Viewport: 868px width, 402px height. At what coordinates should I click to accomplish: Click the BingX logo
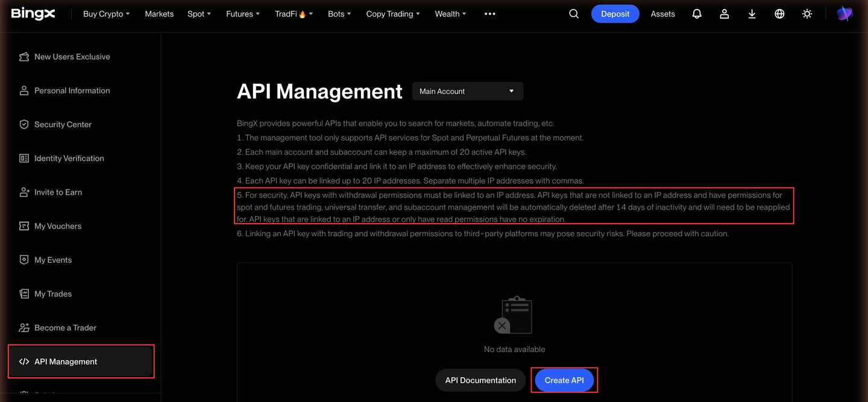coord(33,13)
